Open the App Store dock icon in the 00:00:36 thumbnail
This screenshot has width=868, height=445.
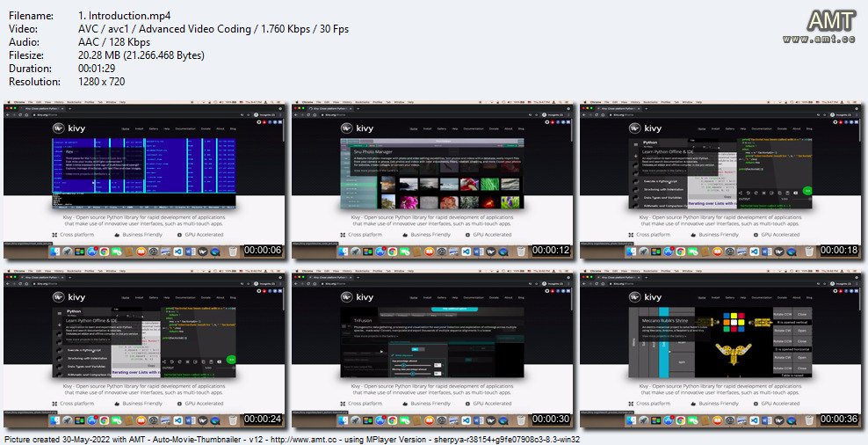[x=669, y=420]
